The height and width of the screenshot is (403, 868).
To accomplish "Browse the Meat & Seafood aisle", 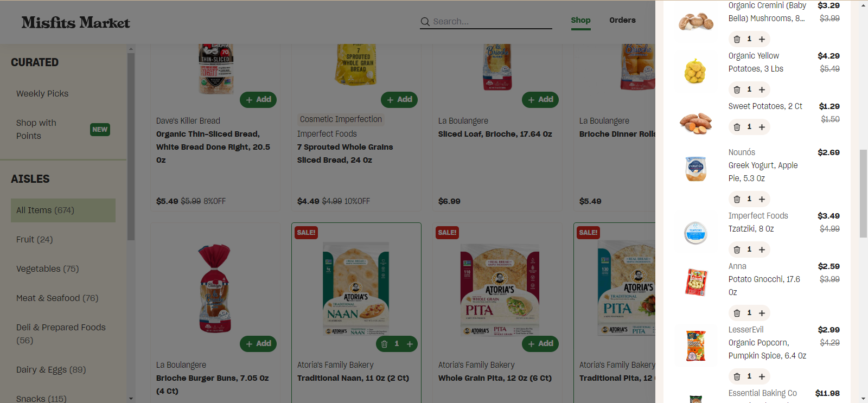I will [57, 298].
